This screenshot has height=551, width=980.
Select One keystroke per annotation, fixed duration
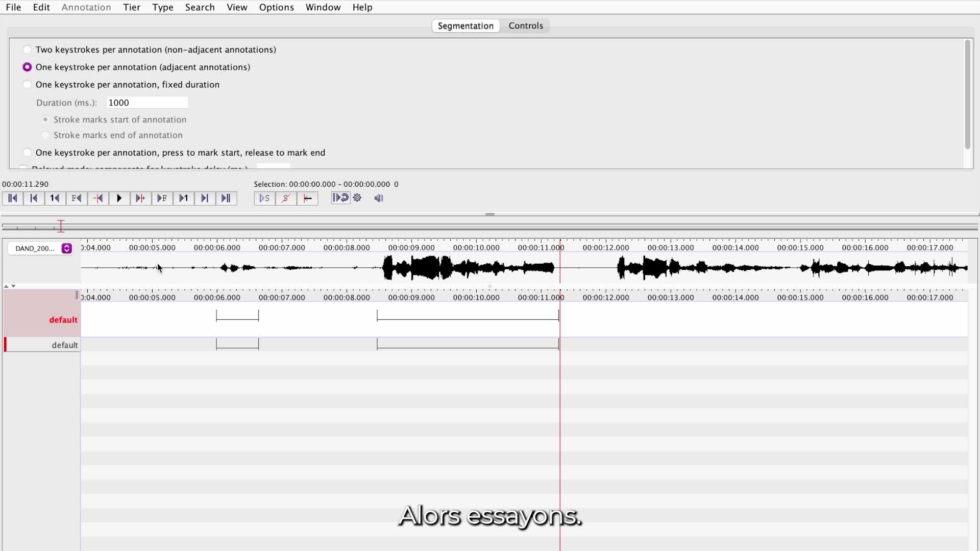27,84
